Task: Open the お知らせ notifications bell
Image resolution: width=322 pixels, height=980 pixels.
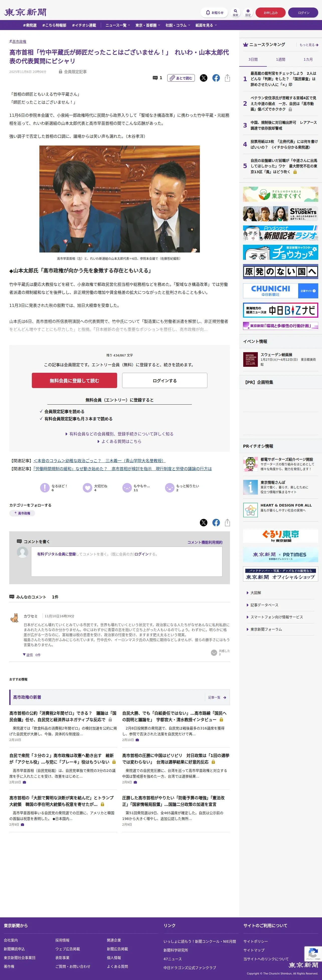Action: click(214, 13)
